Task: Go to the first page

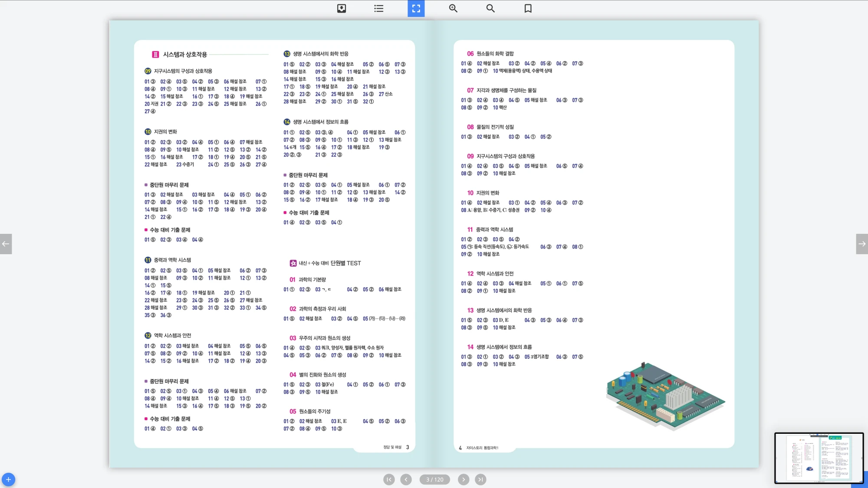Action: pyautogui.click(x=389, y=479)
